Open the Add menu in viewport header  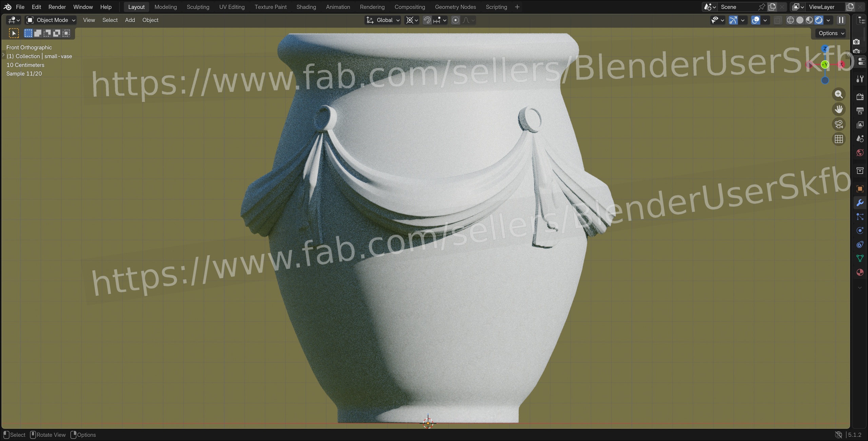point(130,20)
